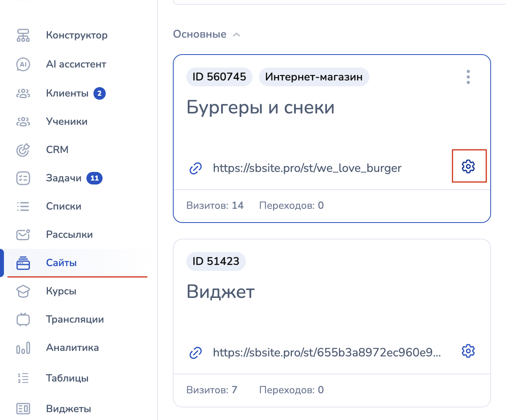Open Задачи with 11 badge
506x420 pixels.
tap(64, 178)
